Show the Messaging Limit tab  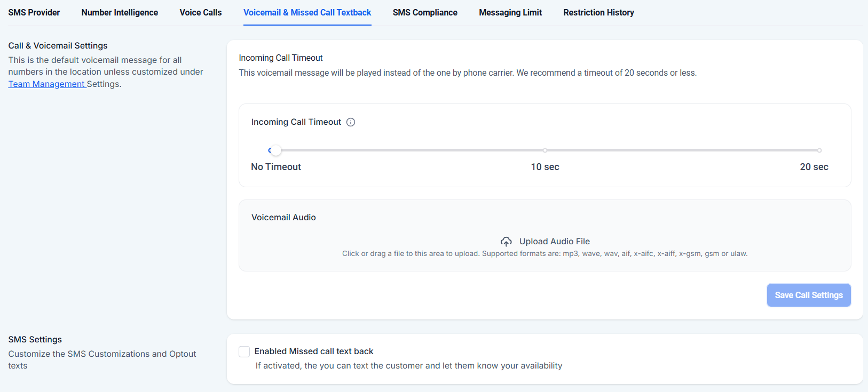click(x=510, y=12)
